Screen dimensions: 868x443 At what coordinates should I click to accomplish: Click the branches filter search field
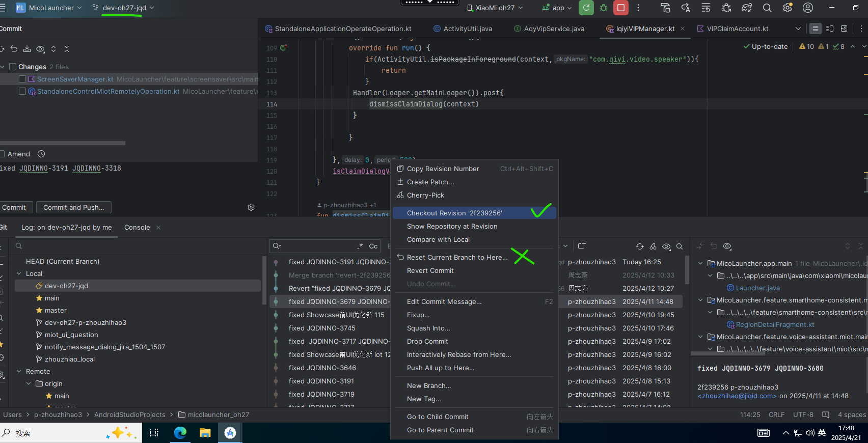(x=137, y=246)
